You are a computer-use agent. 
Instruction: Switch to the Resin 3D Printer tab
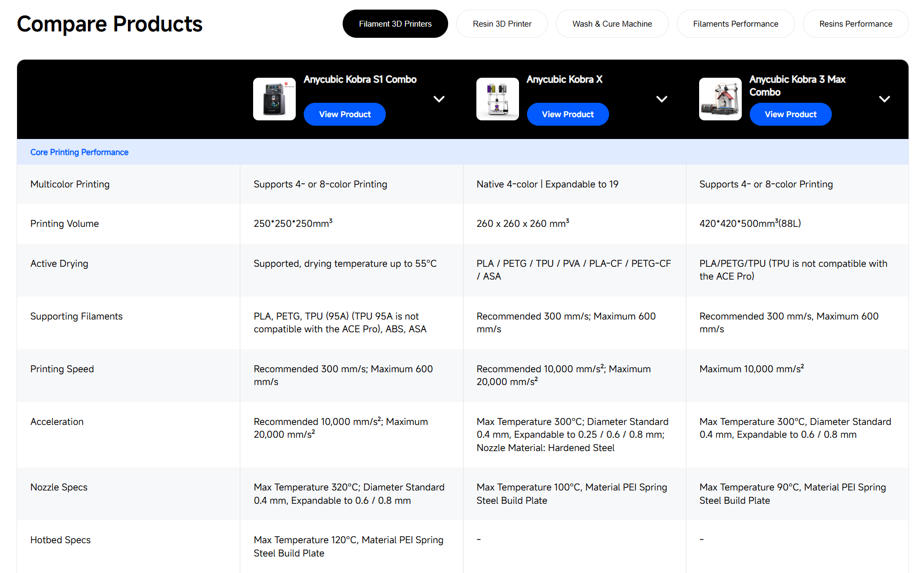point(502,24)
